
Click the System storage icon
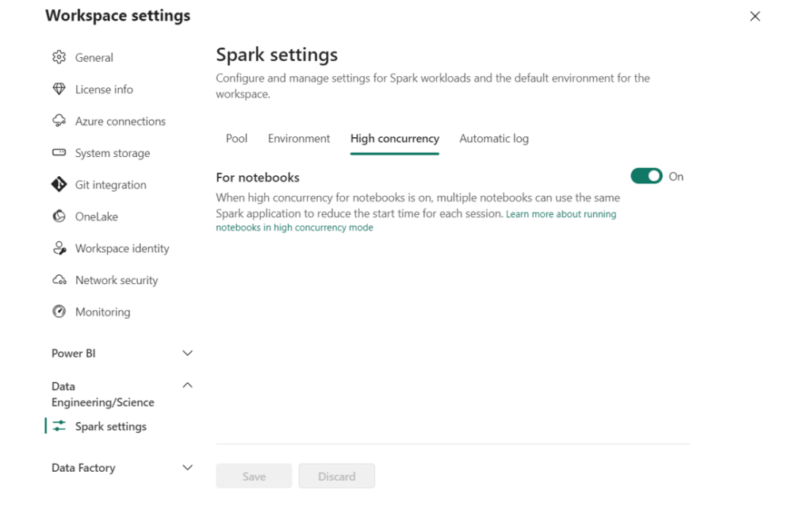[x=59, y=152]
